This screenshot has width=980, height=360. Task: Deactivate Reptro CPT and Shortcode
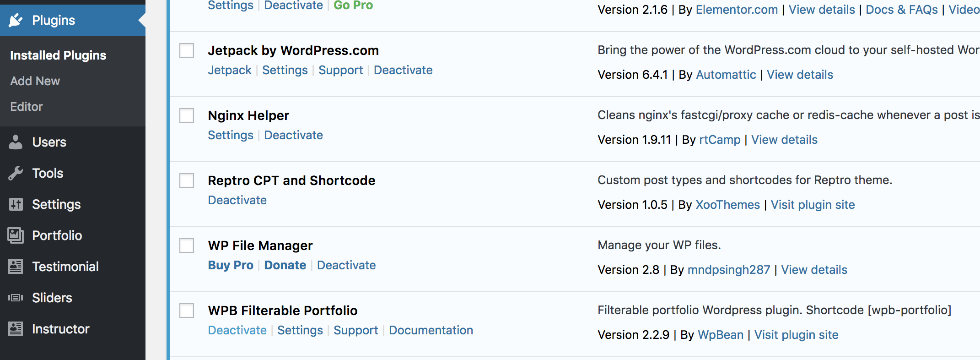[x=237, y=200]
